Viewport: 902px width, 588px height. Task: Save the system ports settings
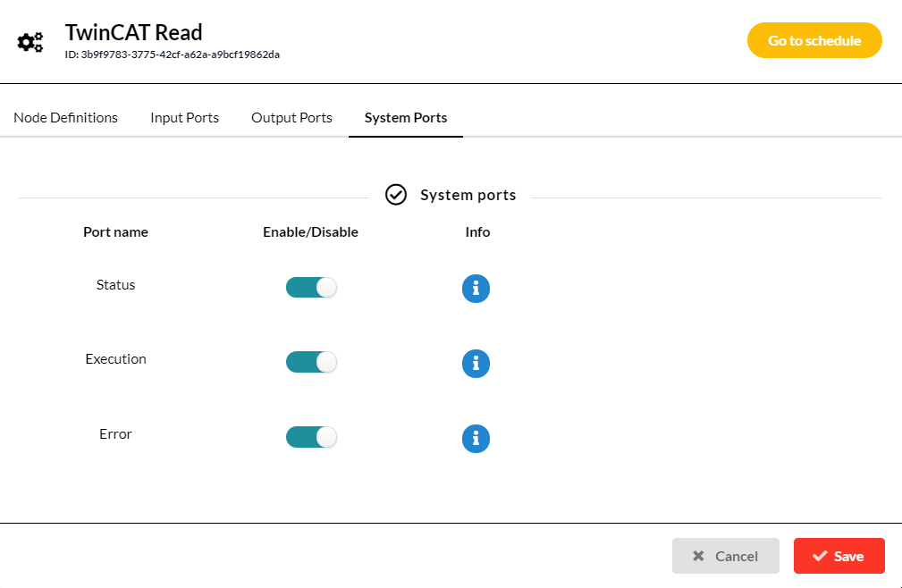coord(839,556)
